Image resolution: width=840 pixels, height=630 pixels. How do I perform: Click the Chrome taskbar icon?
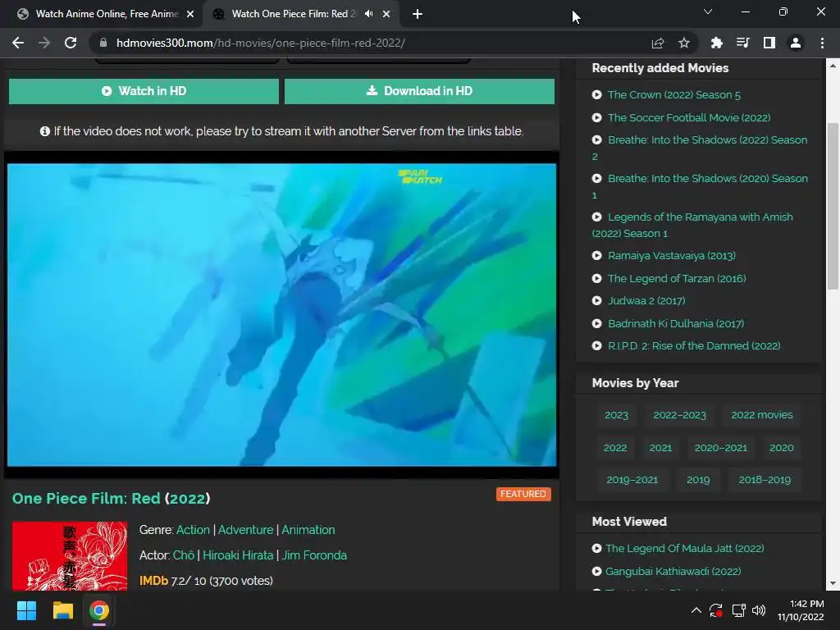pos(99,610)
